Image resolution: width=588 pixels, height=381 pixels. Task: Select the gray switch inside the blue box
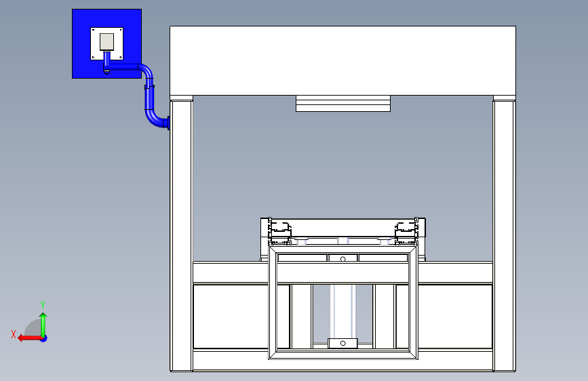pos(107,41)
